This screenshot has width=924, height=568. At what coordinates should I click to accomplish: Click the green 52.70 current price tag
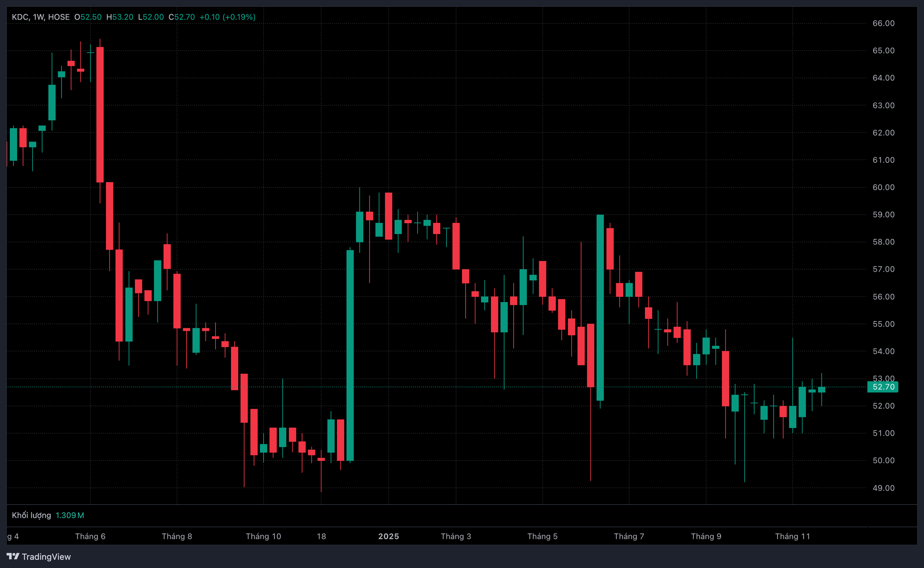click(x=882, y=387)
